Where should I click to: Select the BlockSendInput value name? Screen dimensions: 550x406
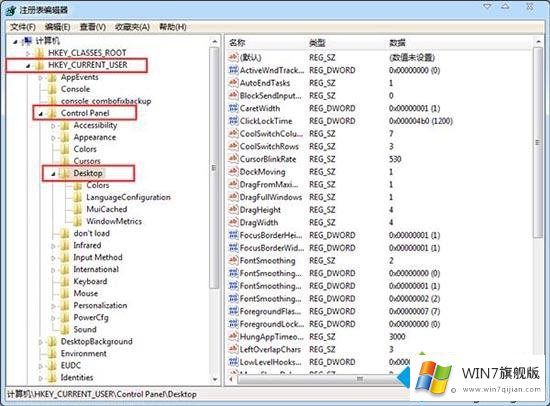coord(270,95)
